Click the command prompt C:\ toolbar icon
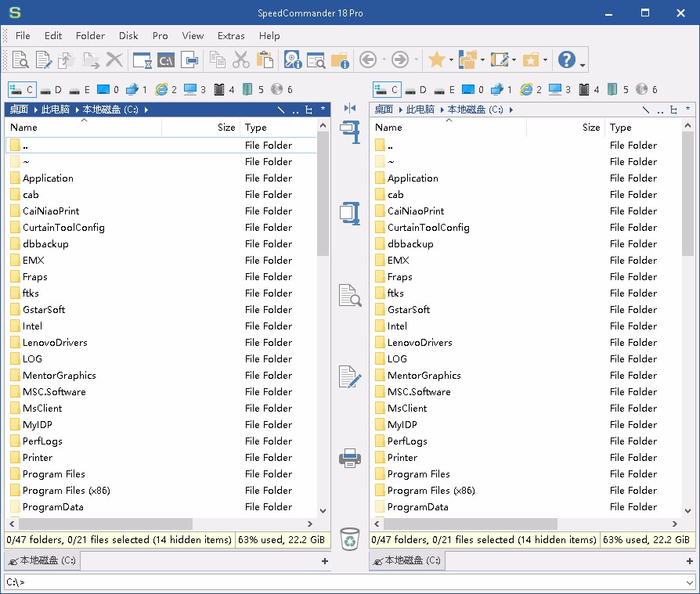The height and width of the screenshot is (594, 700). click(165, 59)
